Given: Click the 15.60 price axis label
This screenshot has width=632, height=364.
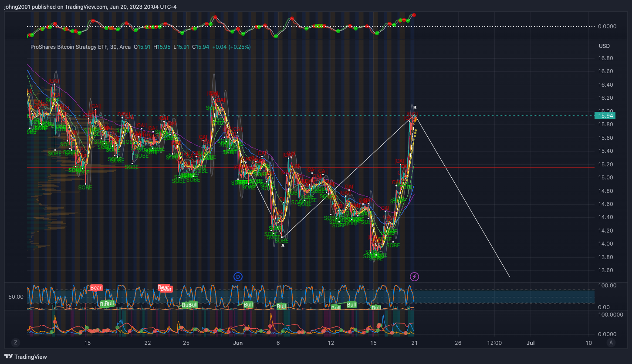Looking at the screenshot, I should coord(606,138).
